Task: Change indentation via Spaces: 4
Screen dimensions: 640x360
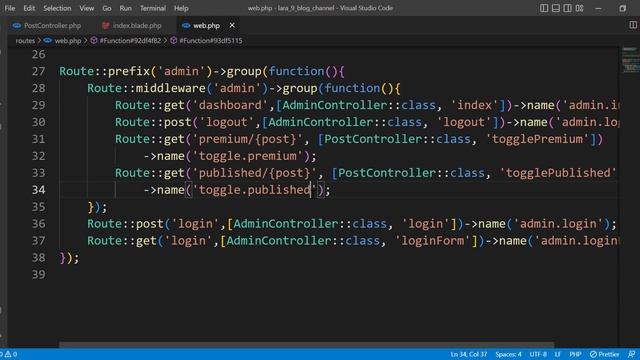Action: click(508, 354)
